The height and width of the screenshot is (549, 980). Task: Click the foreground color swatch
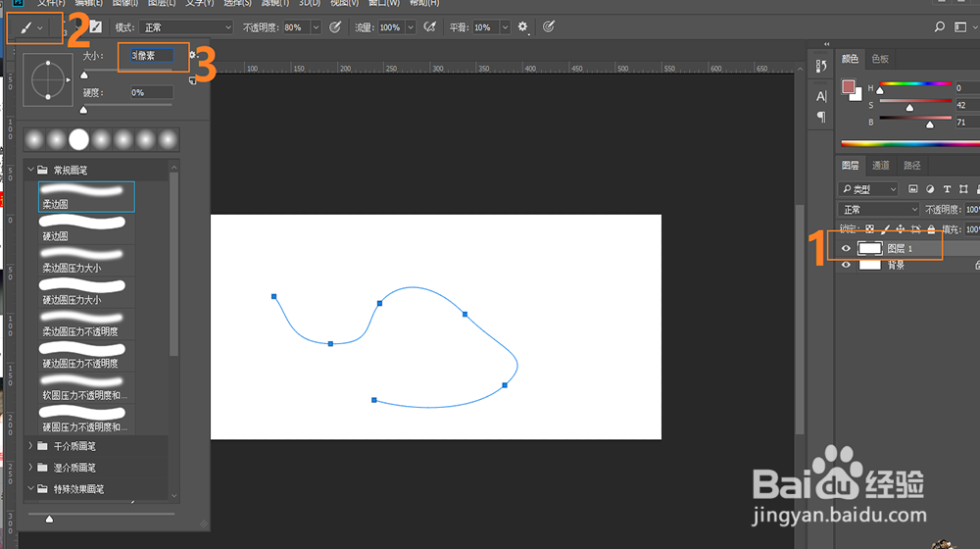[x=848, y=87]
